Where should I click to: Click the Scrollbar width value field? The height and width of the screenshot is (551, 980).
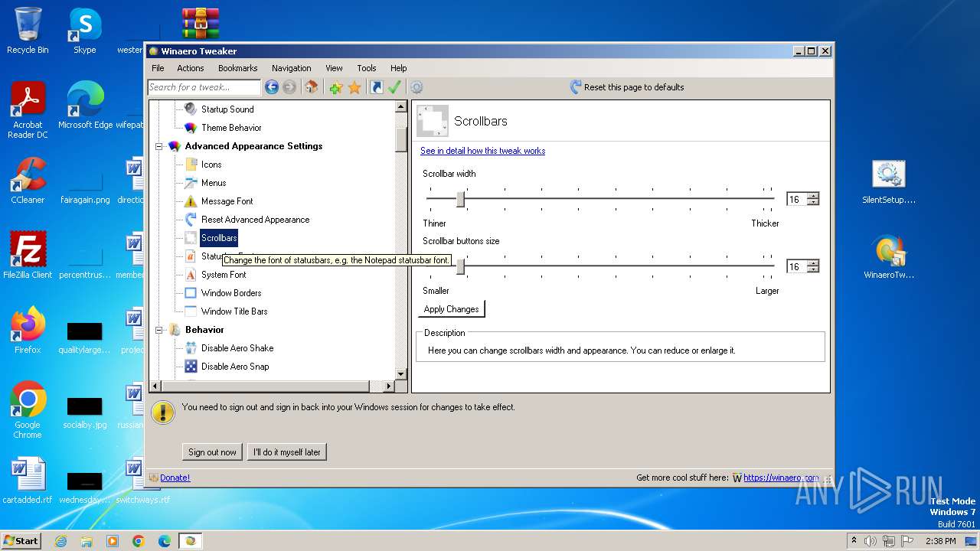(796, 199)
